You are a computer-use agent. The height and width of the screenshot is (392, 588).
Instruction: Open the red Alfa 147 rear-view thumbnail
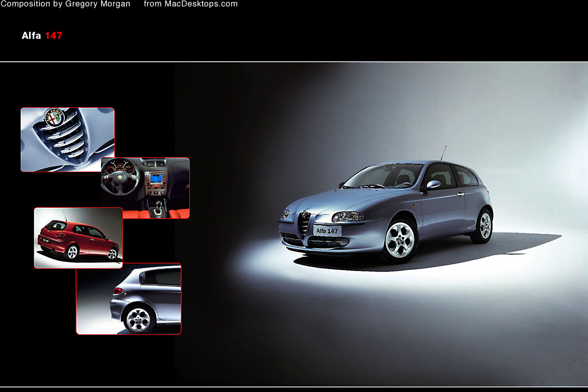pyautogui.click(x=79, y=238)
